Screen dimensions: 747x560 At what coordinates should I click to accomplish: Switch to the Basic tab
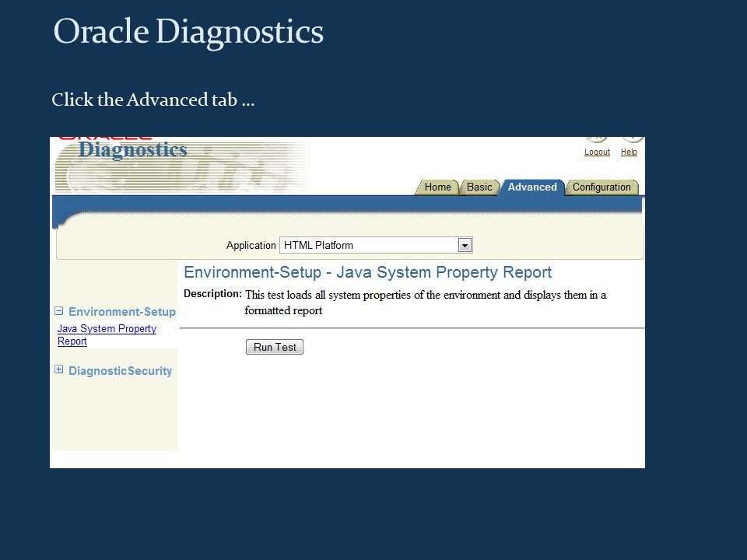pos(479,187)
